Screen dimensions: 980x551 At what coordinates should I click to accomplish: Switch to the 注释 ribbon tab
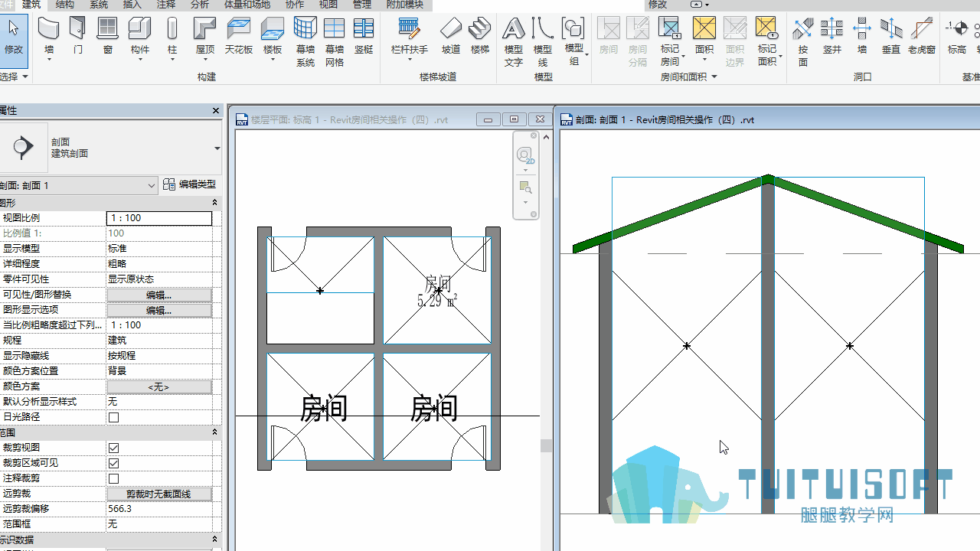[x=166, y=5]
